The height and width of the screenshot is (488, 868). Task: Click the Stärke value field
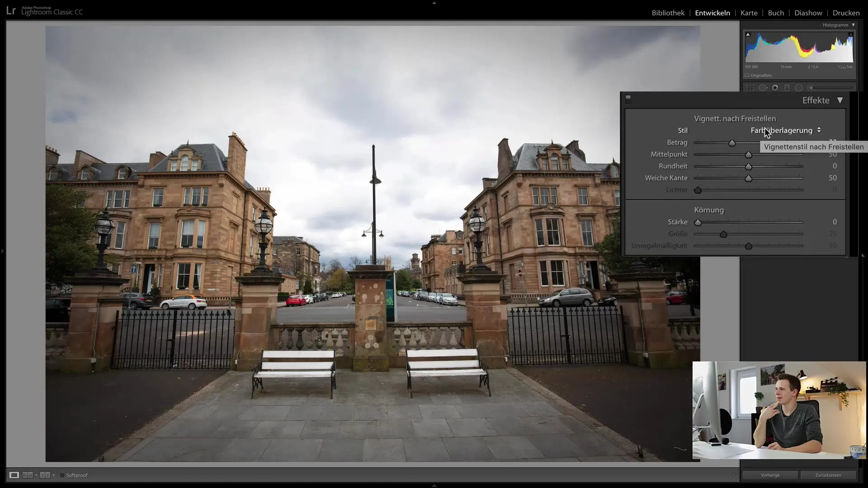pos(835,222)
